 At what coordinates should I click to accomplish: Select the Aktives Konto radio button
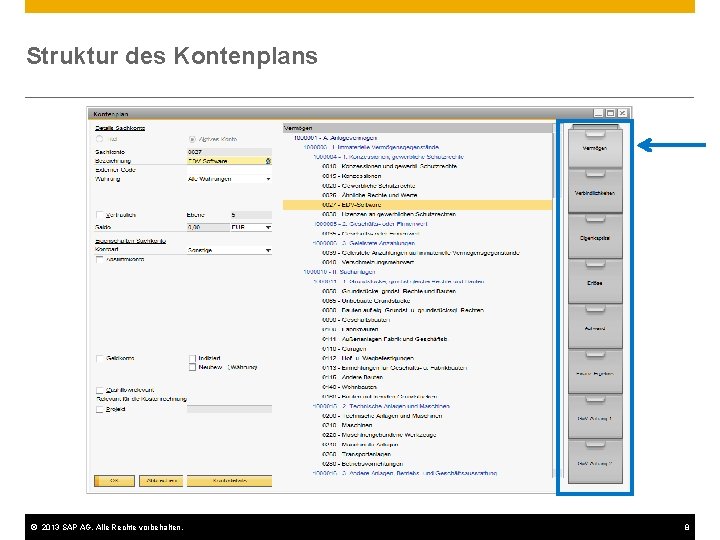coord(192,139)
